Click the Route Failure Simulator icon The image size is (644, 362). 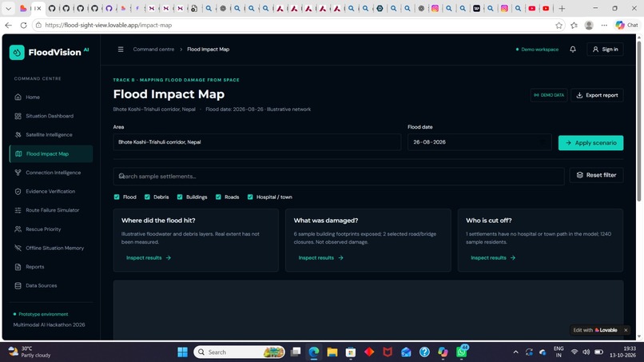(x=18, y=210)
